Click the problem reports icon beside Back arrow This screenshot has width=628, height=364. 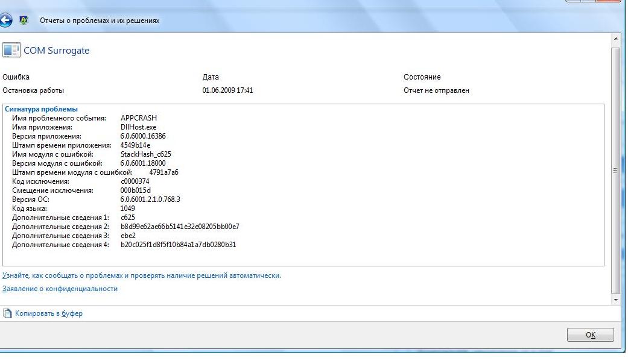24,20
